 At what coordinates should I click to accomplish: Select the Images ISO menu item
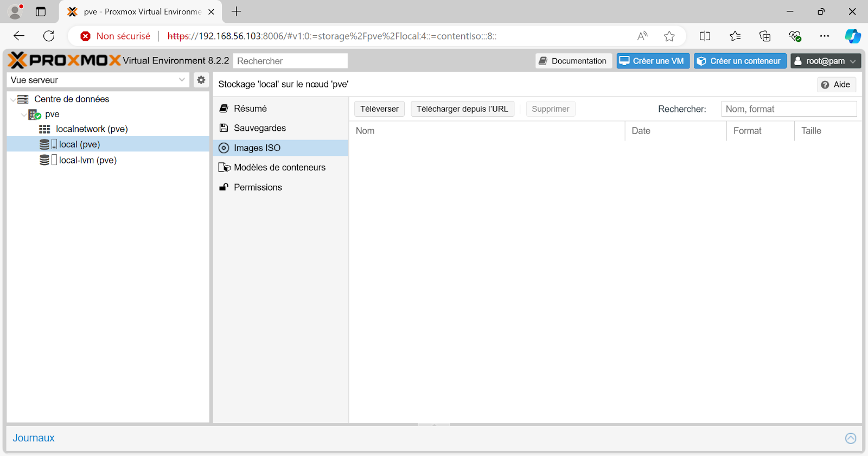point(280,148)
